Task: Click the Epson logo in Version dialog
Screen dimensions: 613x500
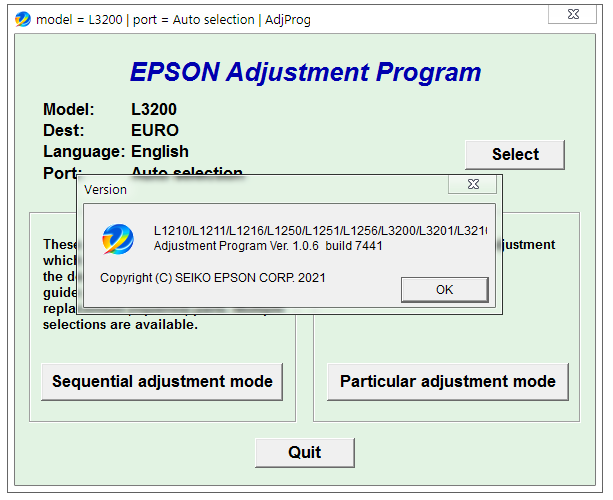Action: 118,239
